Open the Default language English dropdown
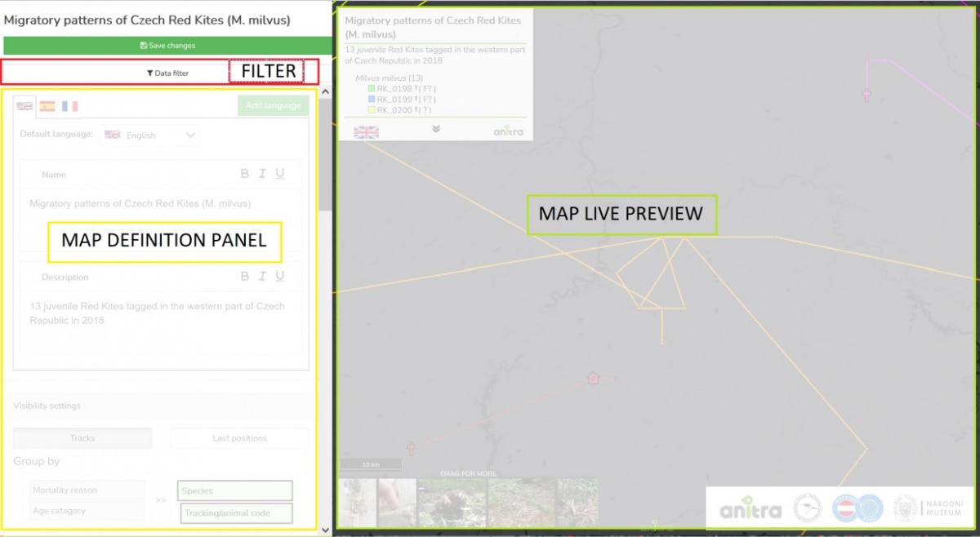980x537 pixels. (149, 135)
